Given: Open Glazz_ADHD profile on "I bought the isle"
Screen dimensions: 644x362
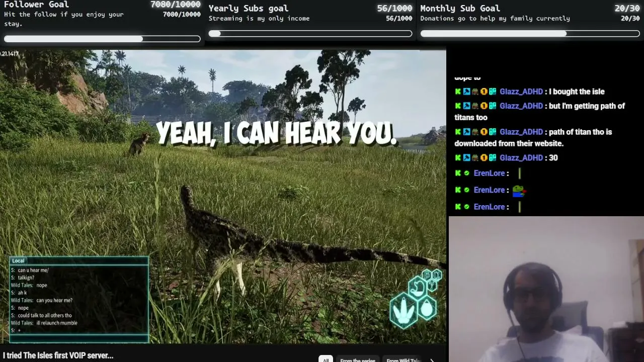Looking at the screenshot, I should (521, 92).
